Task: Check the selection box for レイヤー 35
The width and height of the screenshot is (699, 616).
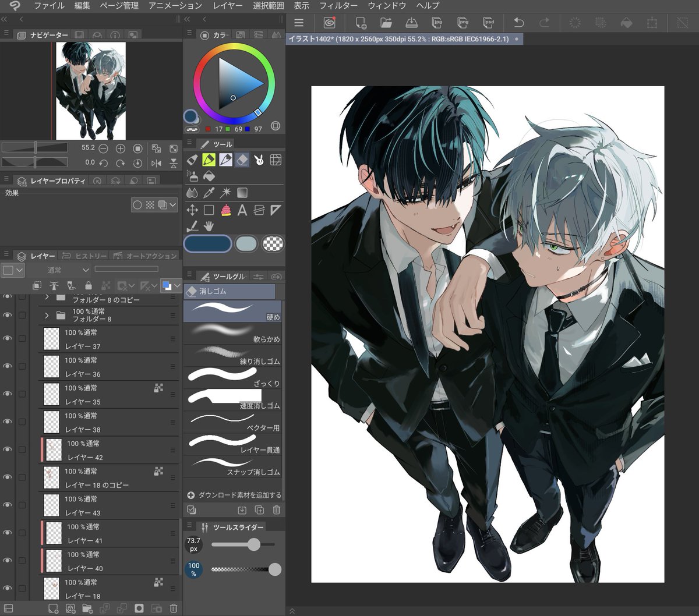Action: [22, 394]
